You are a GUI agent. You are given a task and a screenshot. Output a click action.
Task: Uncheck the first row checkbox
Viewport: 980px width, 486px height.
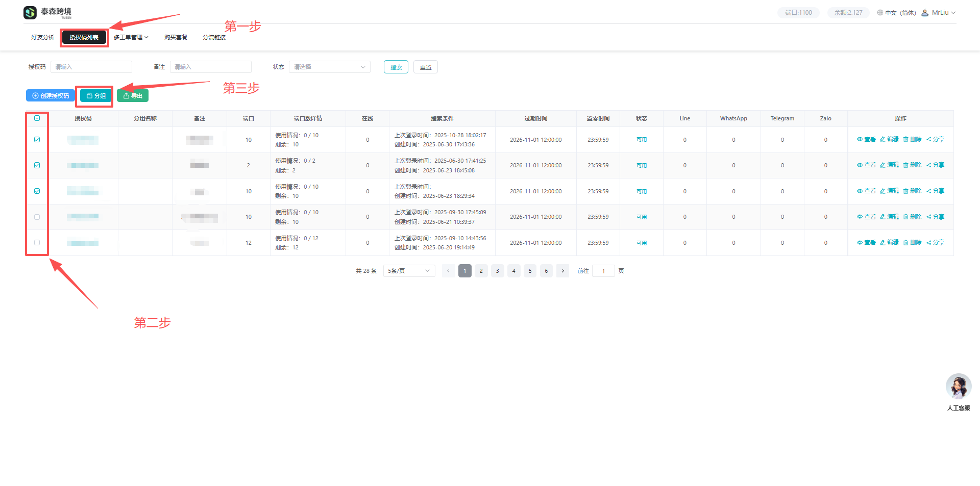(x=37, y=140)
